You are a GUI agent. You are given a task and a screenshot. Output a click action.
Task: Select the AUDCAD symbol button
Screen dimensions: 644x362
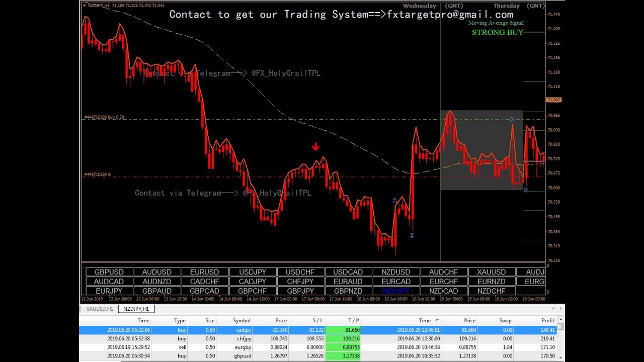(109, 282)
